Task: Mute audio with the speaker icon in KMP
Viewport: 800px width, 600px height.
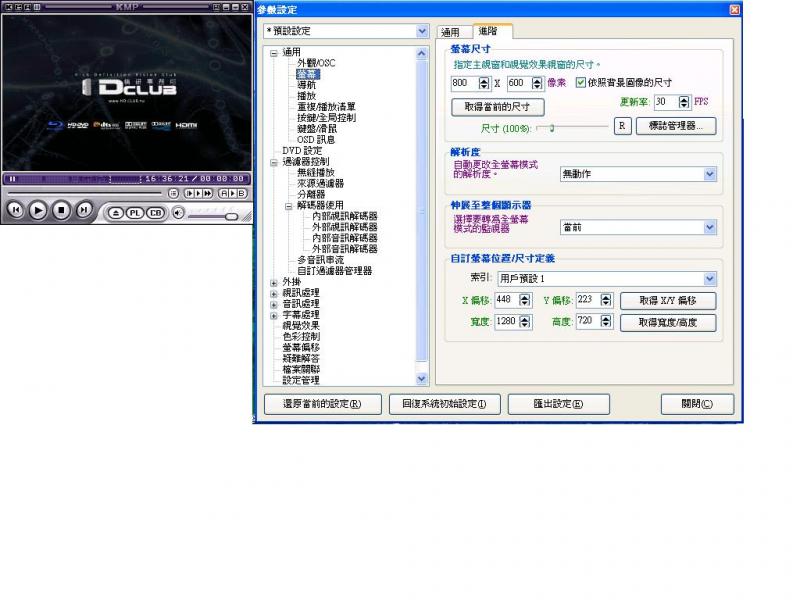Action: (178, 213)
